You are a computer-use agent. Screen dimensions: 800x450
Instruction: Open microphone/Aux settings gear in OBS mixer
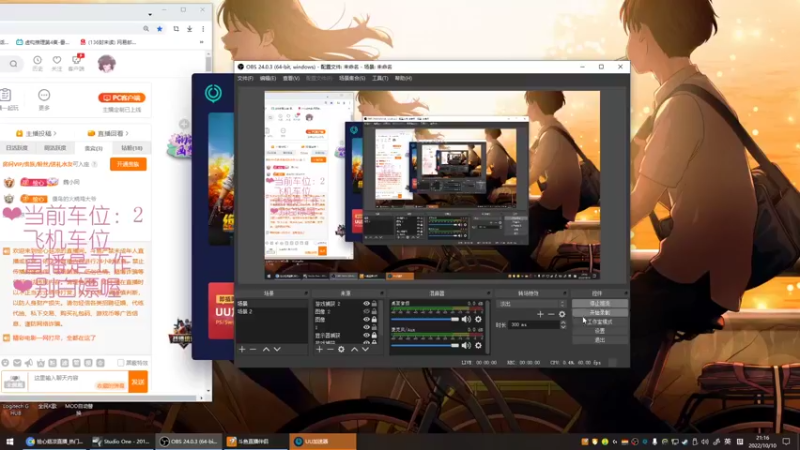pyautogui.click(x=478, y=345)
